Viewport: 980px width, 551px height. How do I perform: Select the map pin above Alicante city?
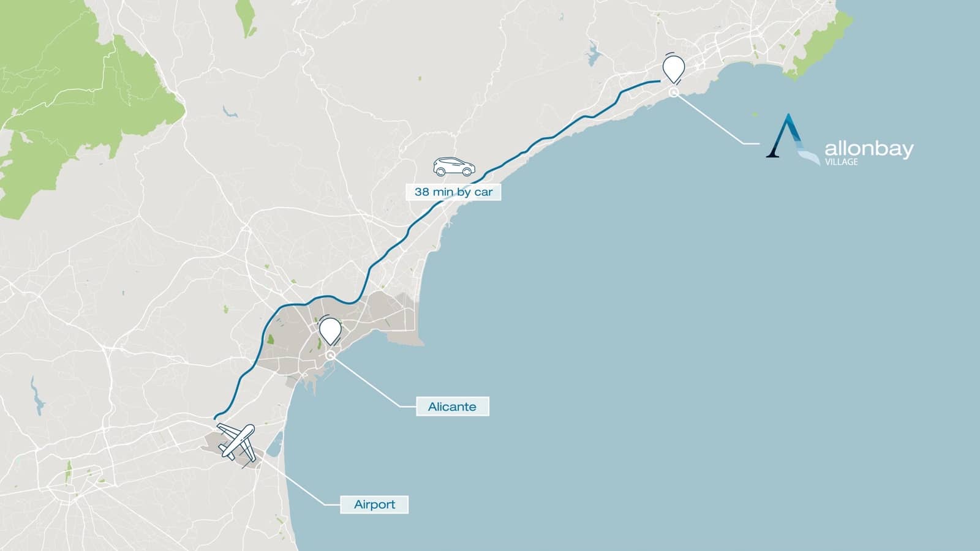click(x=331, y=331)
